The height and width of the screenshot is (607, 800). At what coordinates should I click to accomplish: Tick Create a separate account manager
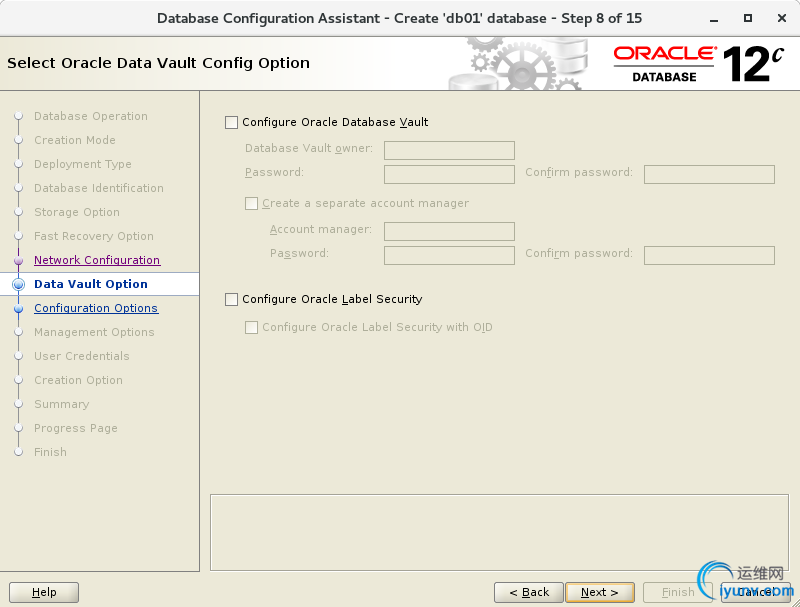(251, 204)
